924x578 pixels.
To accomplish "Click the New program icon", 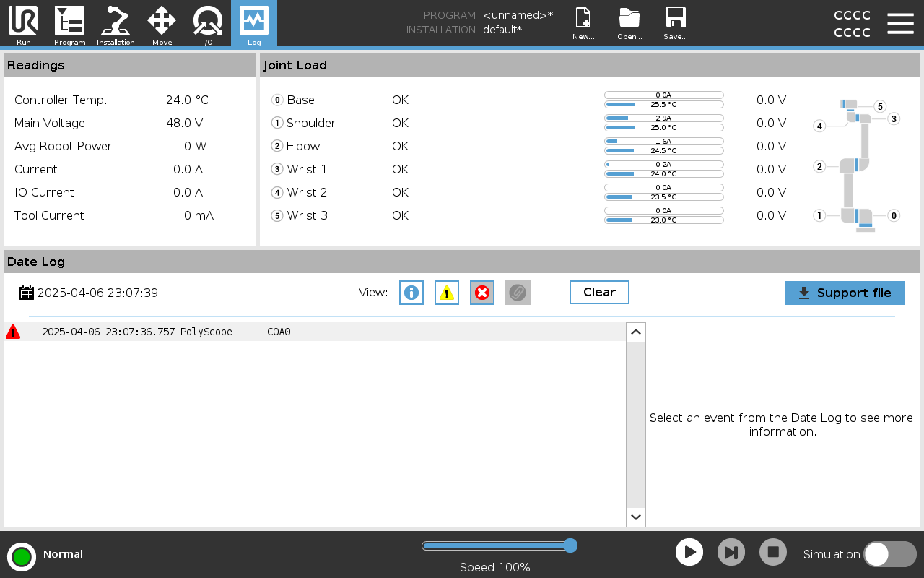I will pyautogui.click(x=583, y=24).
